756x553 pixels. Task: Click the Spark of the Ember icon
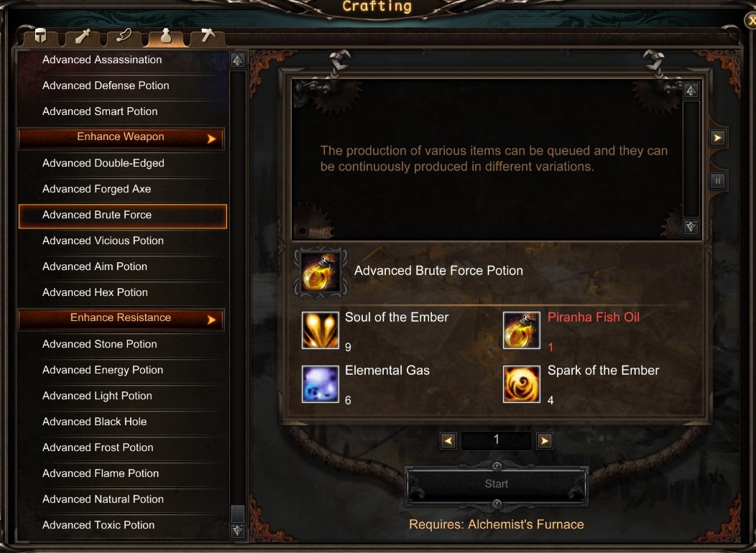coord(521,384)
